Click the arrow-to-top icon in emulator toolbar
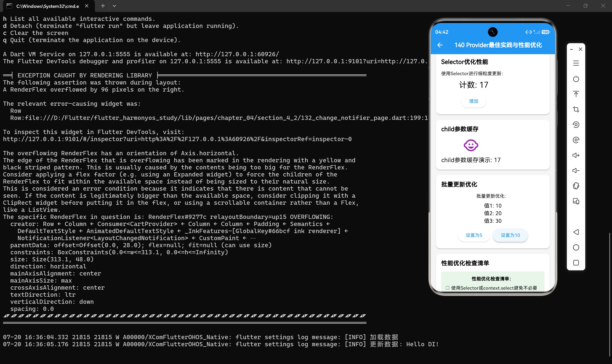This screenshot has width=612, height=364. tap(576, 94)
